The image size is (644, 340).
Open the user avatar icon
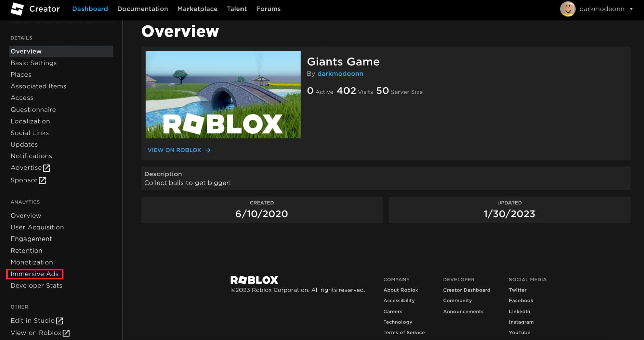tap(568, 9)
